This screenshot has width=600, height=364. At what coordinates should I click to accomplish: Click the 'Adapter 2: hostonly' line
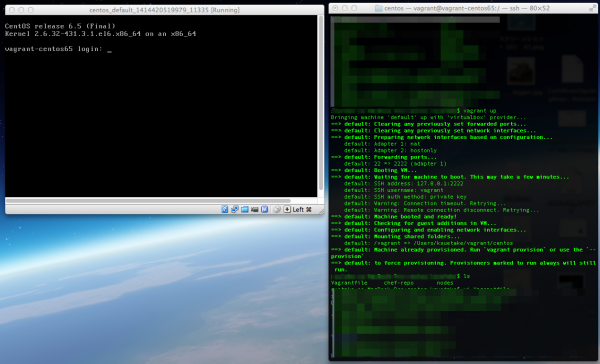[x=390, y=150]
